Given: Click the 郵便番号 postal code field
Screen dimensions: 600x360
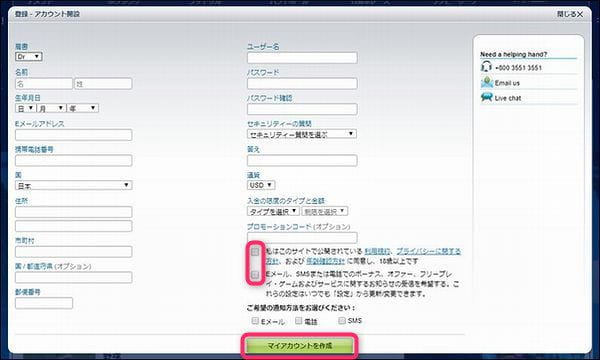Looking at the screenshot, I should point(44,303).
